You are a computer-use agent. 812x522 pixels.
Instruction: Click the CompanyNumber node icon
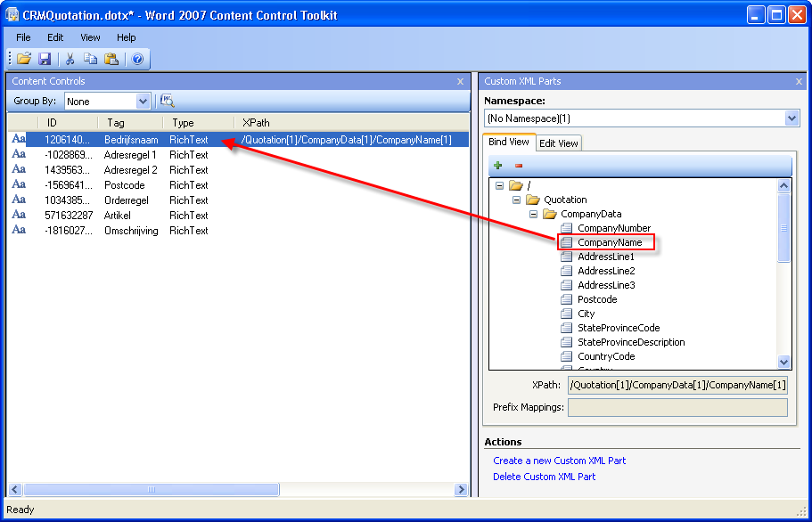tap(567, 228)
